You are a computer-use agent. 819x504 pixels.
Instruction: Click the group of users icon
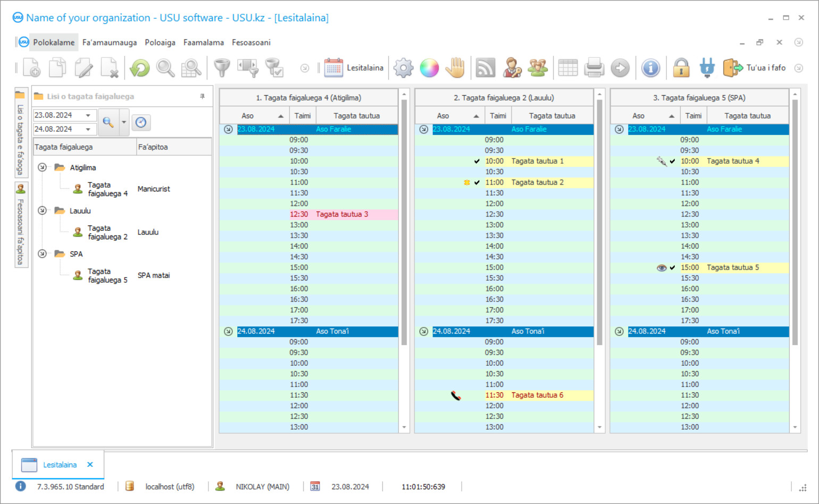538,68
